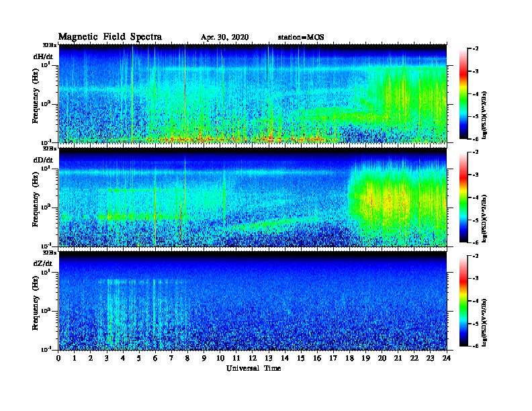532x411 pixels.
Task: Click the color bar unit label beside dH/dt
Action: tap(485, 115)
